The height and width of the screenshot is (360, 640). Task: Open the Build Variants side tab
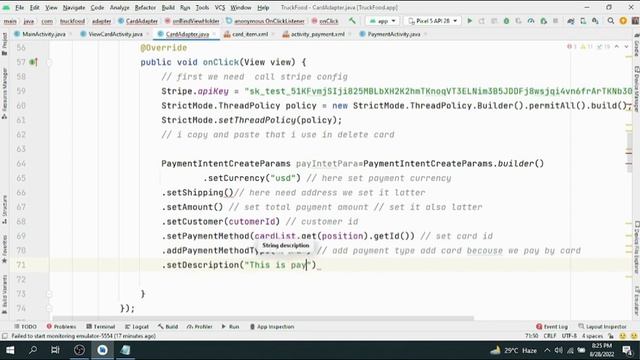(4, 294)
